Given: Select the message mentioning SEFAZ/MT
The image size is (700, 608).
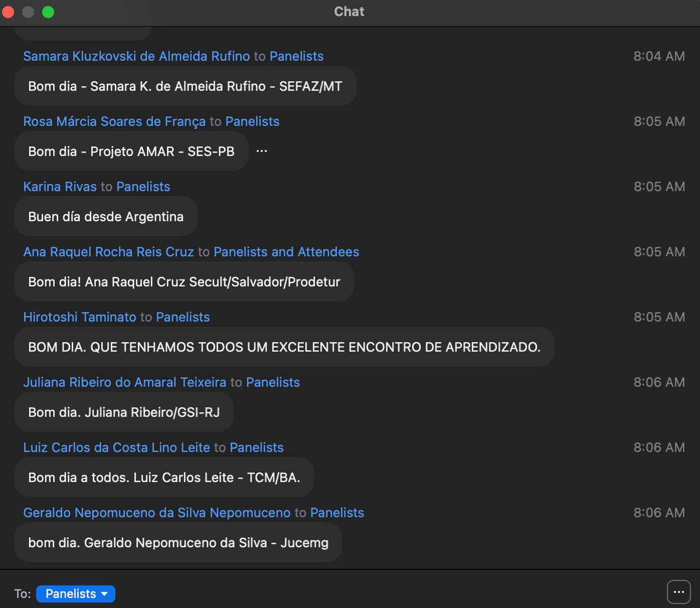Looking at the screenshot, I should (x=186, y=86).
